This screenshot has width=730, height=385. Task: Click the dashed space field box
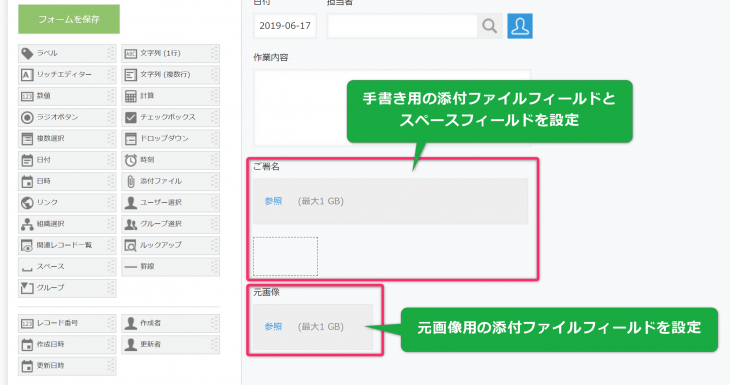pyautogui.click(x=285, y=257)
